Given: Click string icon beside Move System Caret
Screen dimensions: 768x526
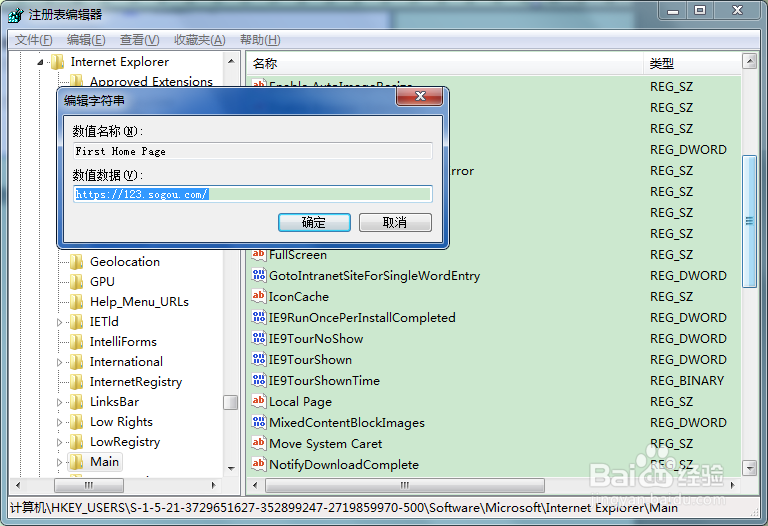Looking at the screenshot, I should (259, 443).
